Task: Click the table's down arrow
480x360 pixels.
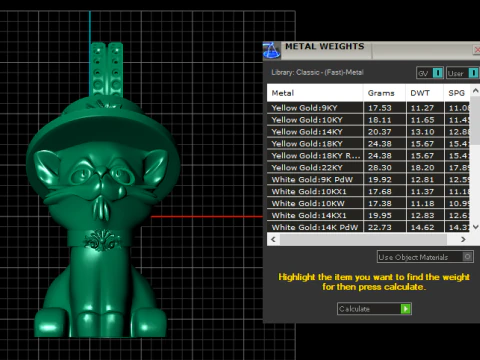Action: 475,227
